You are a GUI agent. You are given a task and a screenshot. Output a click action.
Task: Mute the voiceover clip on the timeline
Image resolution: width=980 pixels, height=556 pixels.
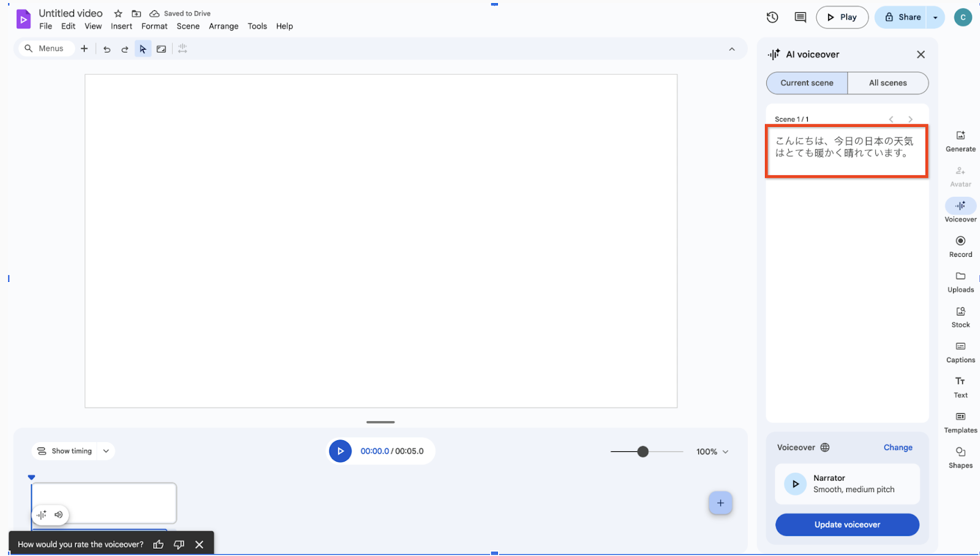[58, 515]
